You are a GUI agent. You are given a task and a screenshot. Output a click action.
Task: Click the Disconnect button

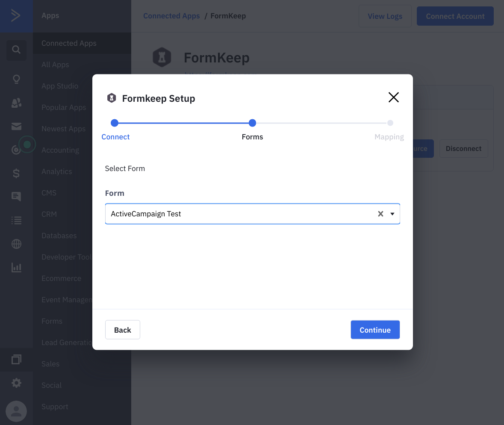[463, 148]
